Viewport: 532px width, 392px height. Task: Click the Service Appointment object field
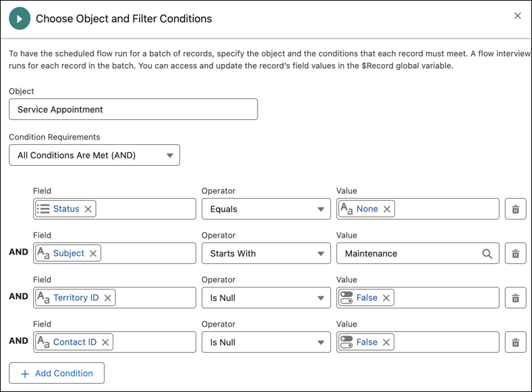(x=134, y=109)
